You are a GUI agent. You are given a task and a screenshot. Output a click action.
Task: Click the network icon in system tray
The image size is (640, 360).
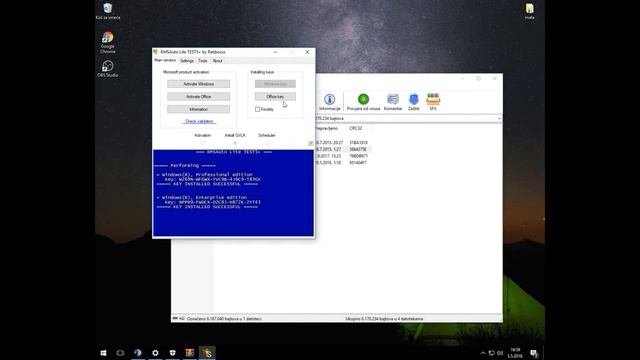(x=491, y=353)
